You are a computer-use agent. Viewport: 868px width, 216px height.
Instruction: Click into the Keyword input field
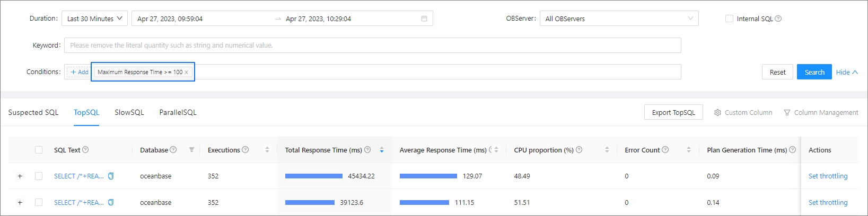coord(371,46)
